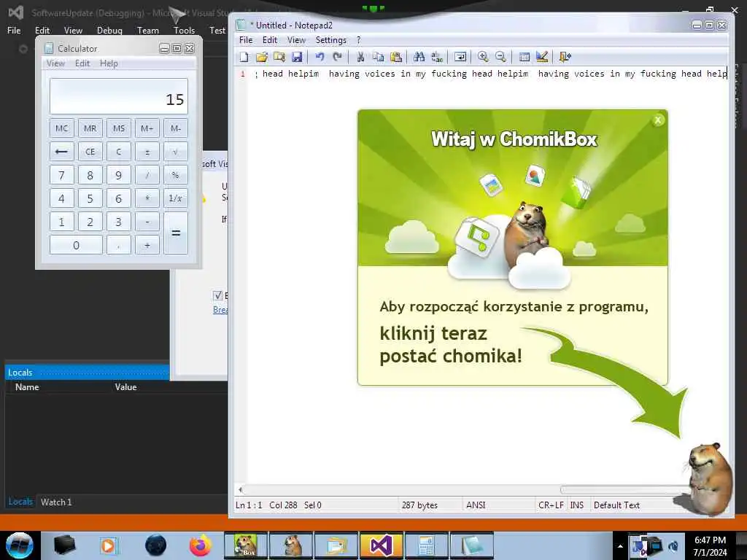Click CR+LF line ending in status bar
Image resolution: width=747 pixels, height=560 pixels.
[x=551, y=505]
